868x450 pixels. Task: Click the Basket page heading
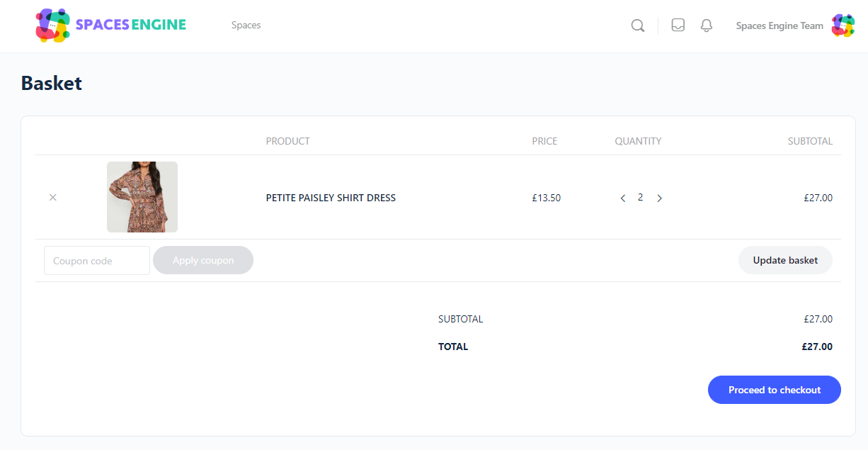pyautogui.click(x=52, y=84)
